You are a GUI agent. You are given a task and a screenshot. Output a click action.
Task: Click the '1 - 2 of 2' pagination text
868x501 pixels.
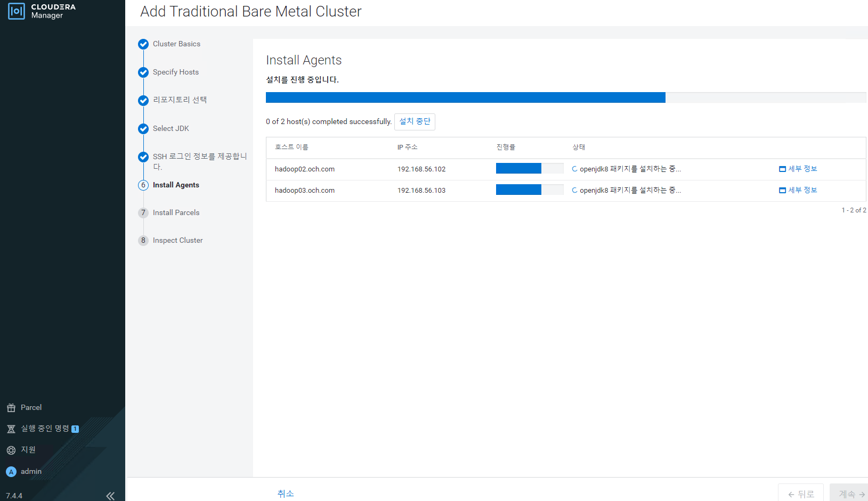pos(854,211)
